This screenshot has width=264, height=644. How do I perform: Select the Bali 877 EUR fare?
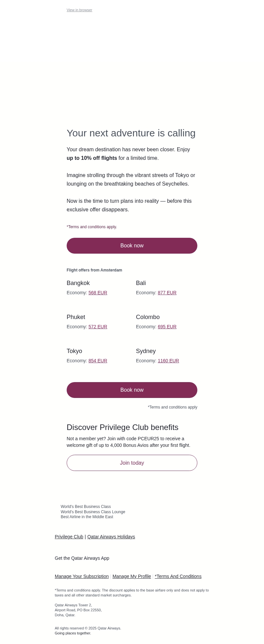pos(167,293)
